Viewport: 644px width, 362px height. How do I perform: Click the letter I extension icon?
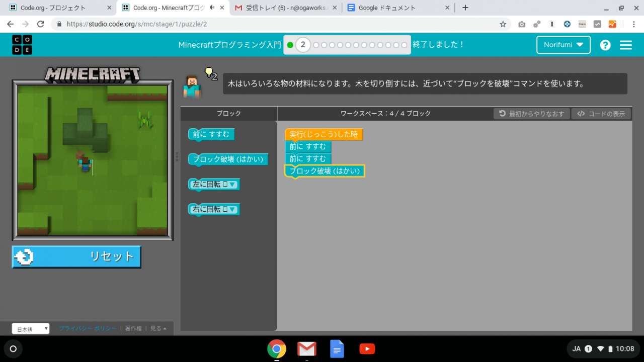(552, 24)
